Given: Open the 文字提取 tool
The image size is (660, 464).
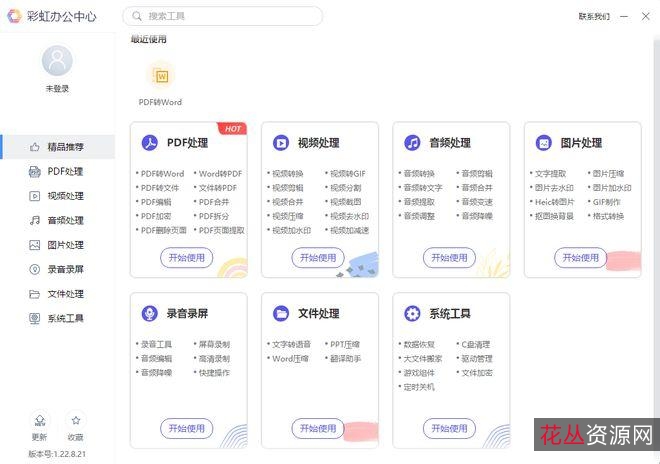Looking at the screenshot, I should [x=550, y=173].
